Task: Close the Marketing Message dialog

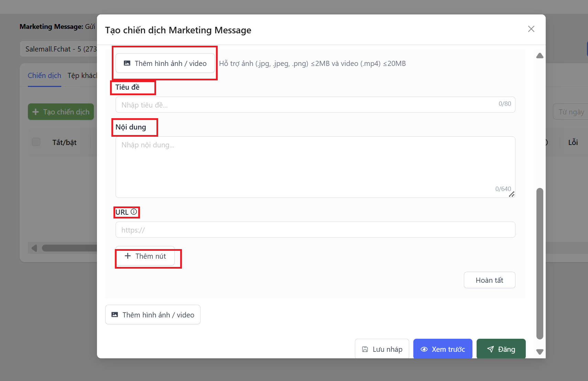Action: pyautogui.click(x=531, y=29)
